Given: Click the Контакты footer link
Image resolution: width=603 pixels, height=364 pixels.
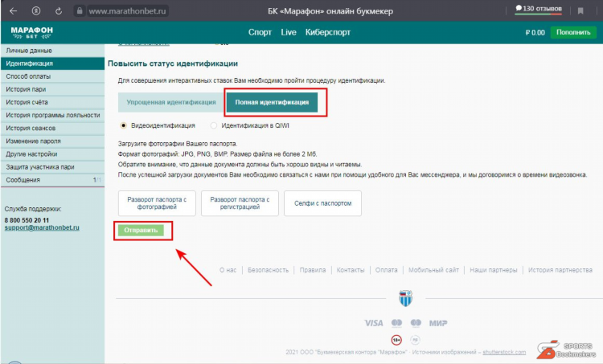Looking at the screenshot, I should [x=351, y=270].
